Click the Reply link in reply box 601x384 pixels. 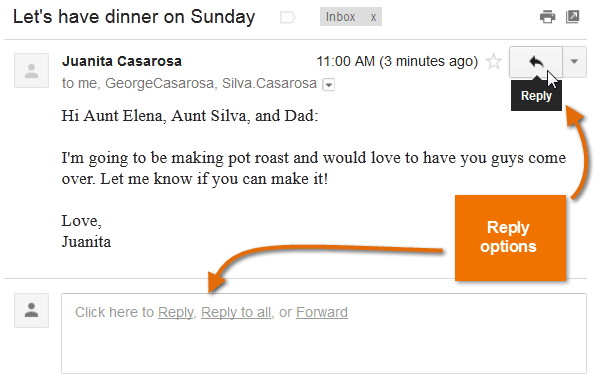coord(176,312)
